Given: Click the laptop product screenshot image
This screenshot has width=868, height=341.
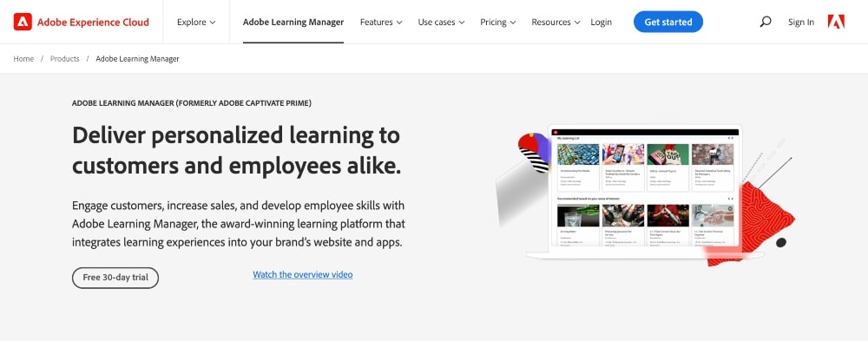Looking at the screenshot, I should point(645,191).
